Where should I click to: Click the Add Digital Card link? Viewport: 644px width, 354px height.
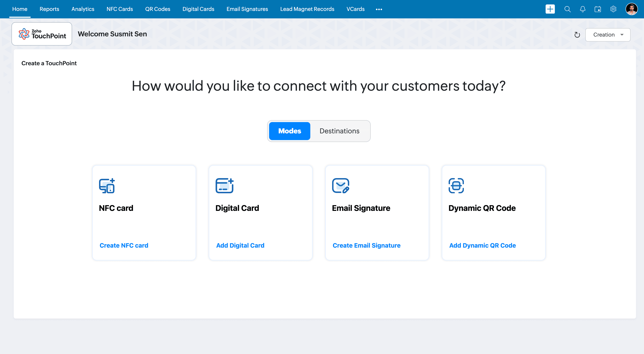coord(240,245)
